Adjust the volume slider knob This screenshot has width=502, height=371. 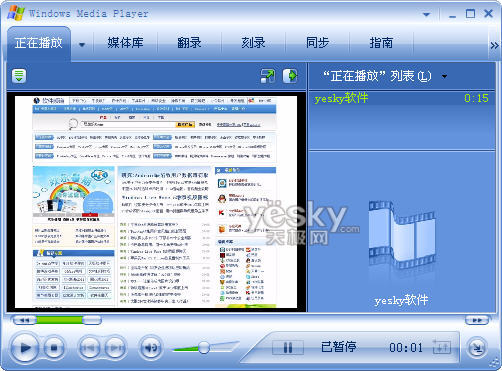click(x=204, y=348)
